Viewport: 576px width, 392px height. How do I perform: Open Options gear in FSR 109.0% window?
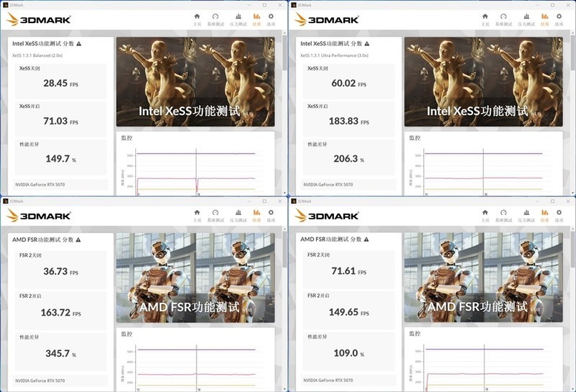(x=559, y=212)
